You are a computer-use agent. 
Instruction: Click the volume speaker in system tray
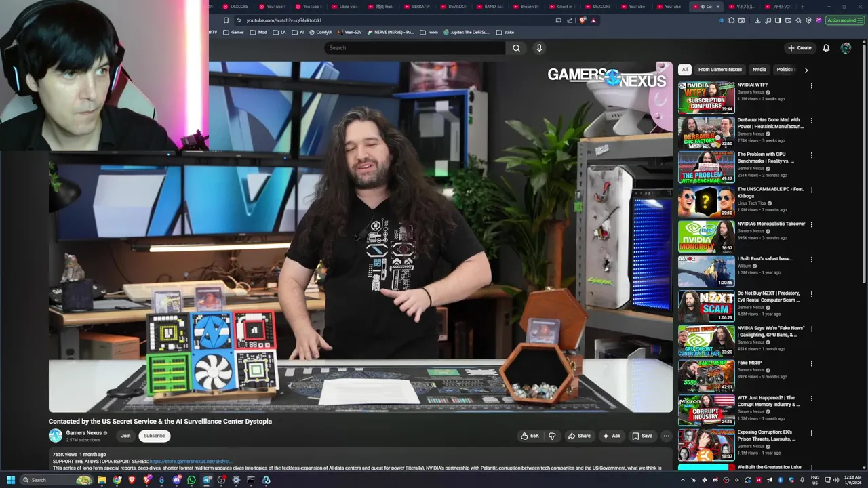835,480
